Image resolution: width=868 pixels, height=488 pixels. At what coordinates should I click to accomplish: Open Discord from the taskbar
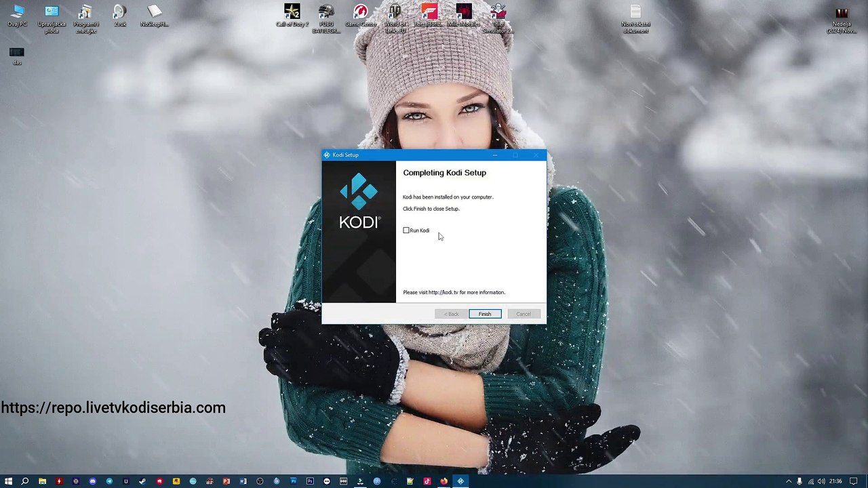tap(92, 481)
